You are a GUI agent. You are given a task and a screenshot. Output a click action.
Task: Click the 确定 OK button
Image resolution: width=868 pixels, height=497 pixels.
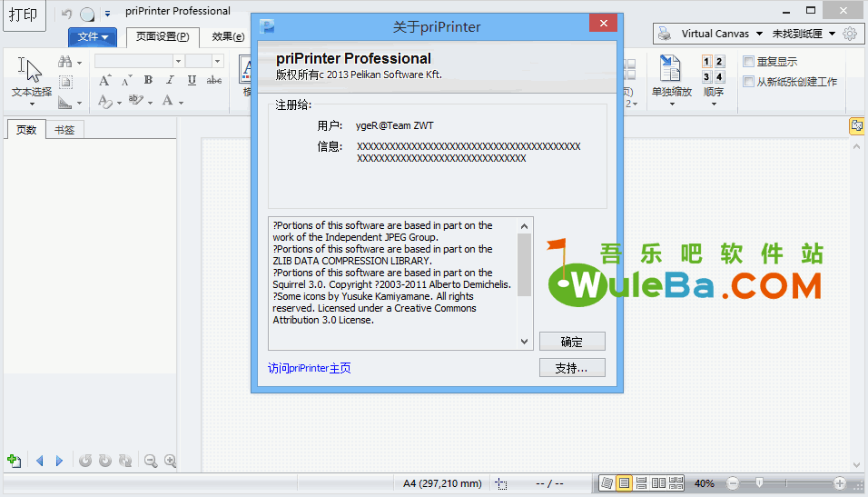(x=572, y=342)
